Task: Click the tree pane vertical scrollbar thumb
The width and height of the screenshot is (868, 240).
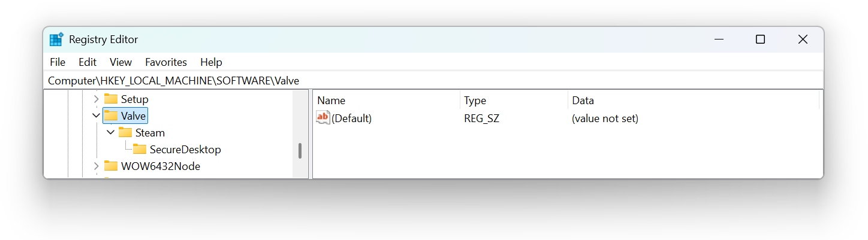Action: coord(300,151)
